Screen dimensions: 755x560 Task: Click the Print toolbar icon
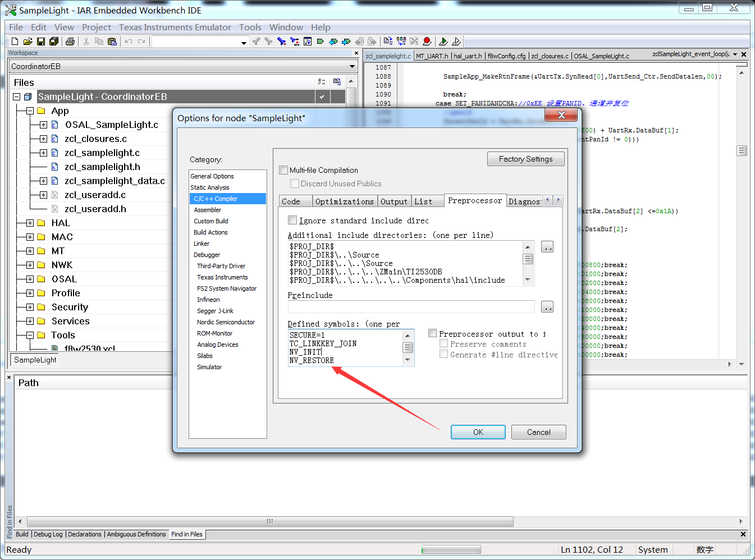click(x=70, y=42)
